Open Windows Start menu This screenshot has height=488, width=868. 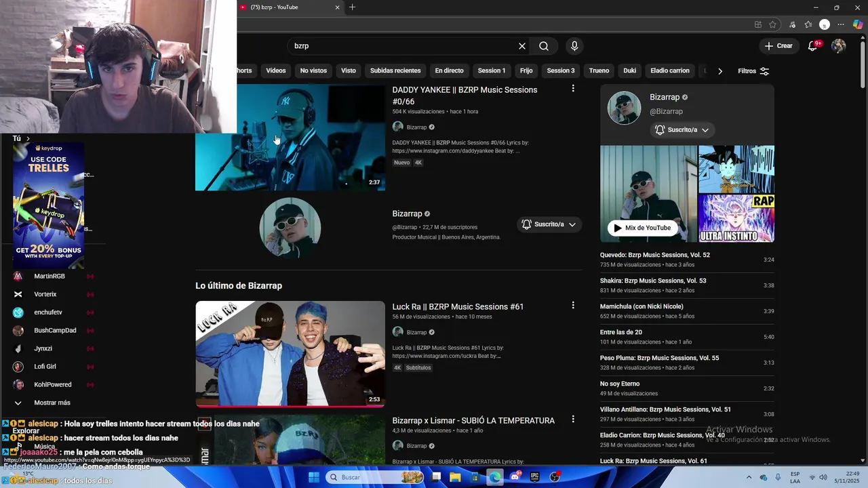pos(313,477)
